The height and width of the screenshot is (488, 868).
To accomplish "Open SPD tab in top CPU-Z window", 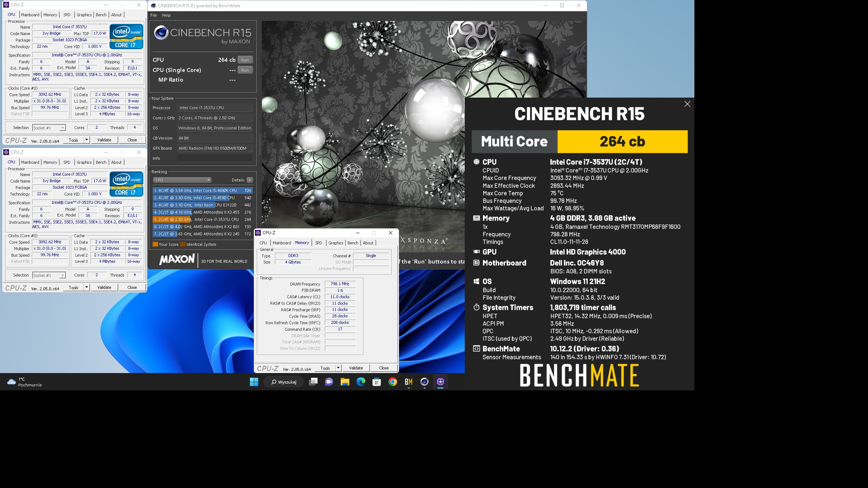I will [67, 15].
